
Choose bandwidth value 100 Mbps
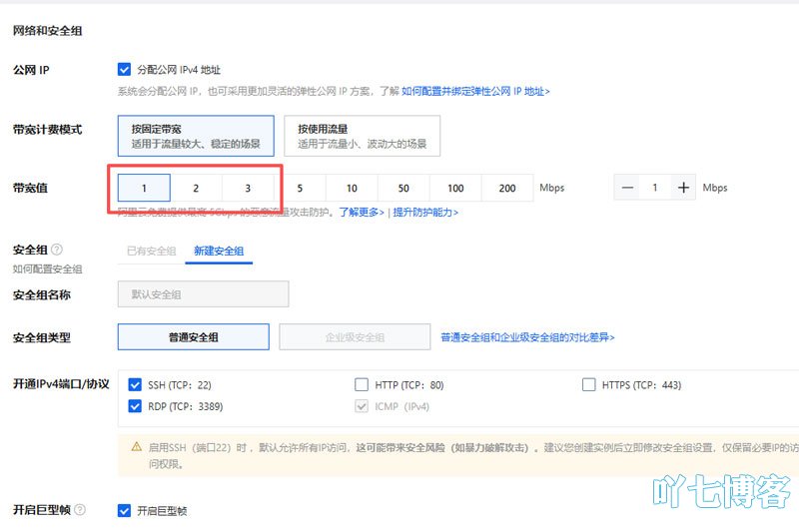pos(455,188)
